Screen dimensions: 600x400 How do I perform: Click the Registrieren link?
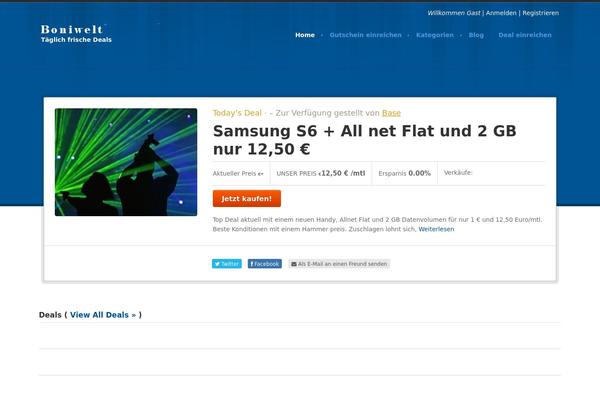click(x=540, y=13)
